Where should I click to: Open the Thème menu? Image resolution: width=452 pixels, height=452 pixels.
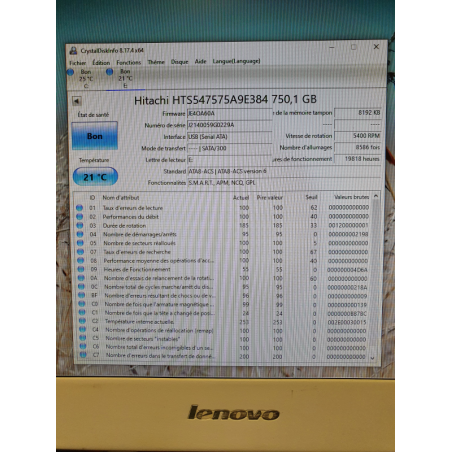click(x=156, y=62)
